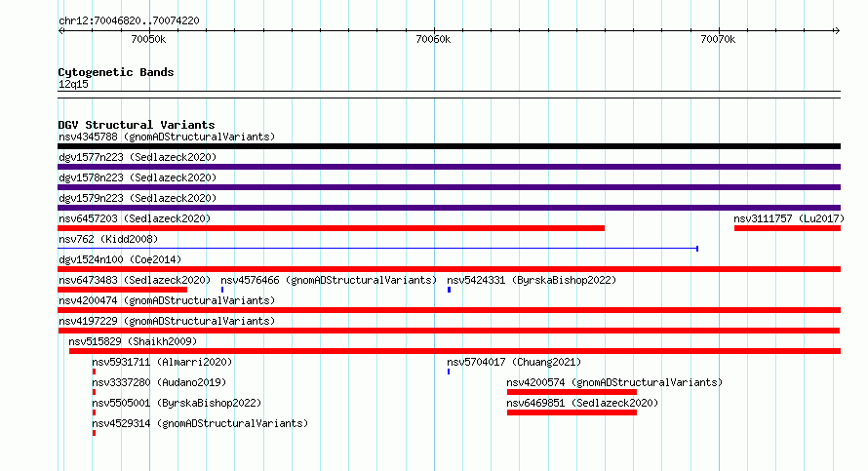Click the 12q15 cytogenetic band bar
The height and width of the screenshot is (471, 868).
[449, 95]
